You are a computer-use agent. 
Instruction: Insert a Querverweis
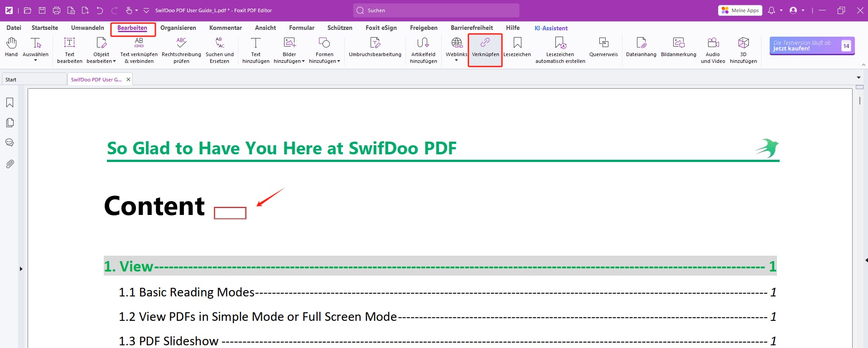(603, 47)
